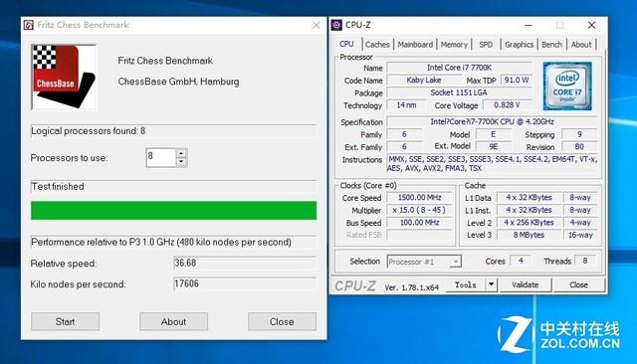The width and height of the screenshot is (637, 364).
Task: Switch to the Graphics tab
Action: click(519, 45)
